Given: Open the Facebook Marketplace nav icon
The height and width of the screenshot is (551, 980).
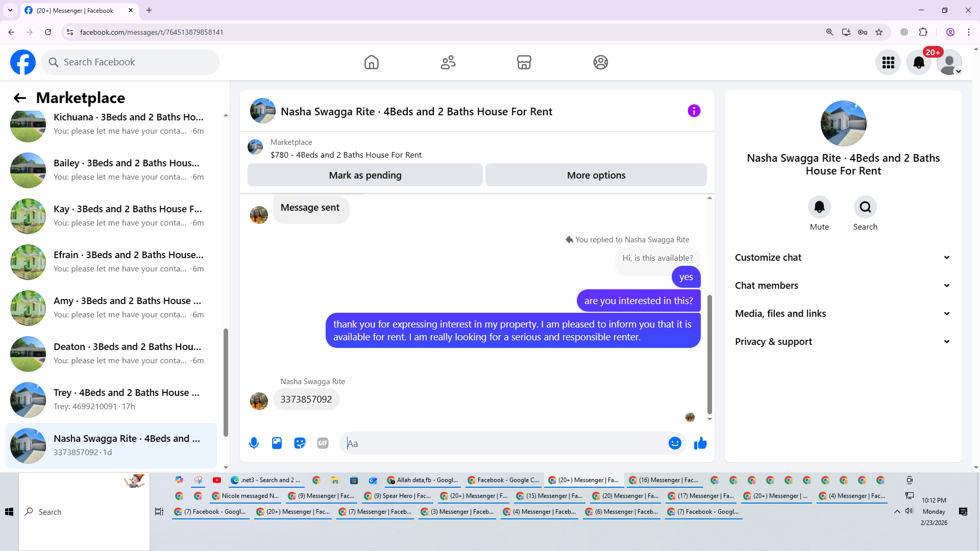Looking at the screenshot, I should point(524,62).
